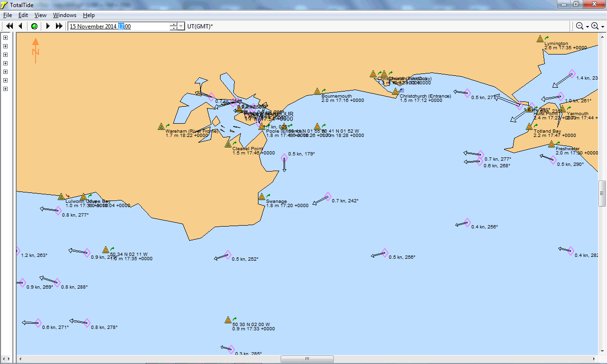Select the Swanage tidal station marker
The height and width of the screenshot is (364, 607).
point(261,197)
